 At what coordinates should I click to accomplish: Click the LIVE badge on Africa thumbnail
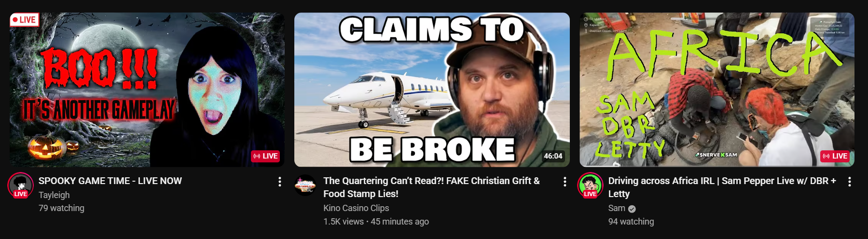[x=835, y=156]
